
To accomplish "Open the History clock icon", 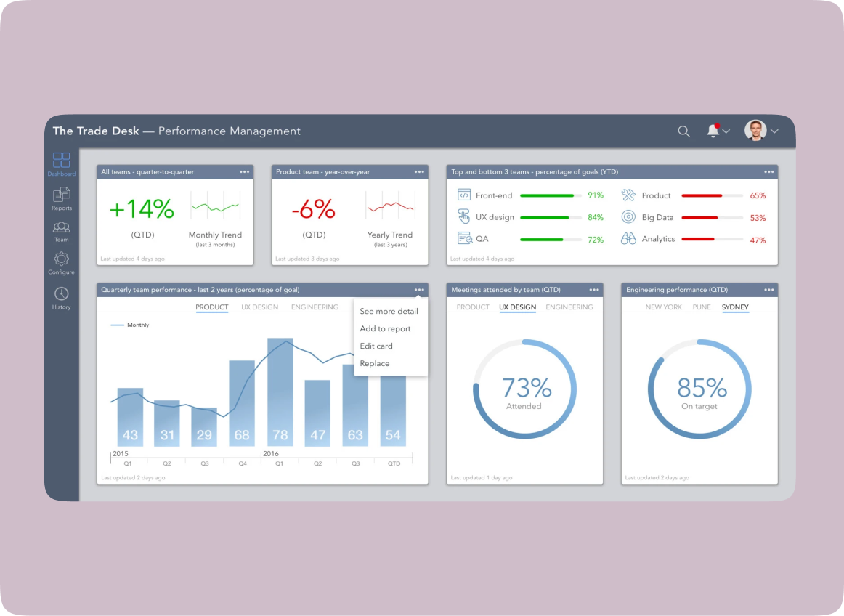I will pyautogui.click(x=62, y=294).
